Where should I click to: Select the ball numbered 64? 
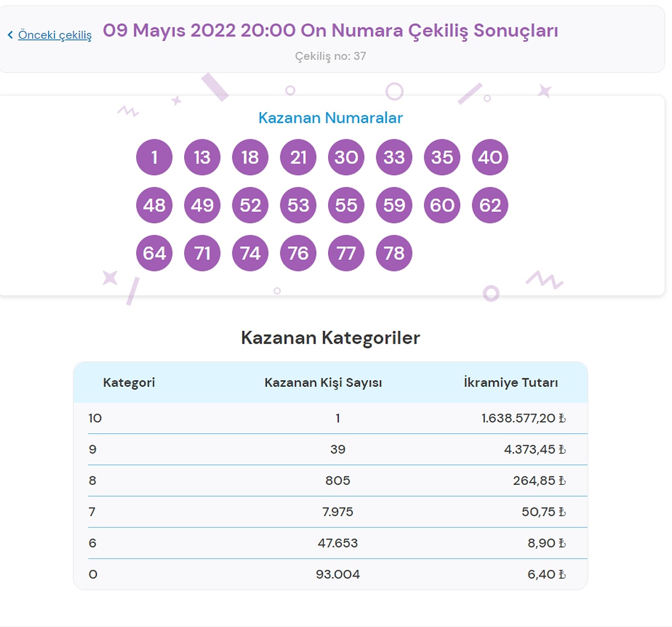pyautogui.click(x=155, y=253)
